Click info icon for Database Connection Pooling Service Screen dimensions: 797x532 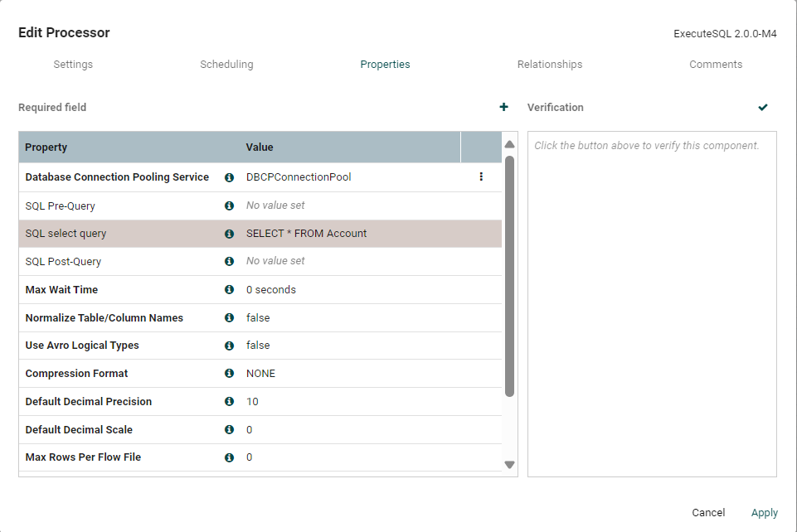coord(230,177)
